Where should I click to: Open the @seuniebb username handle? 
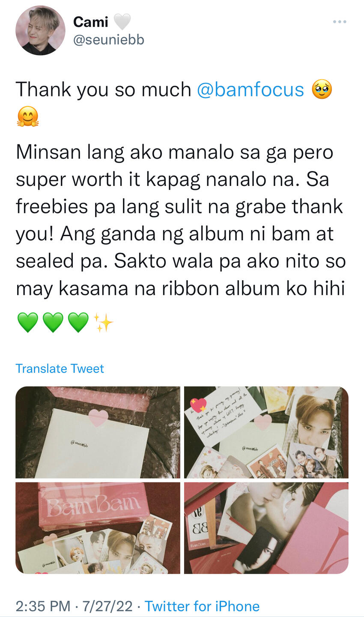click(109, 40)
